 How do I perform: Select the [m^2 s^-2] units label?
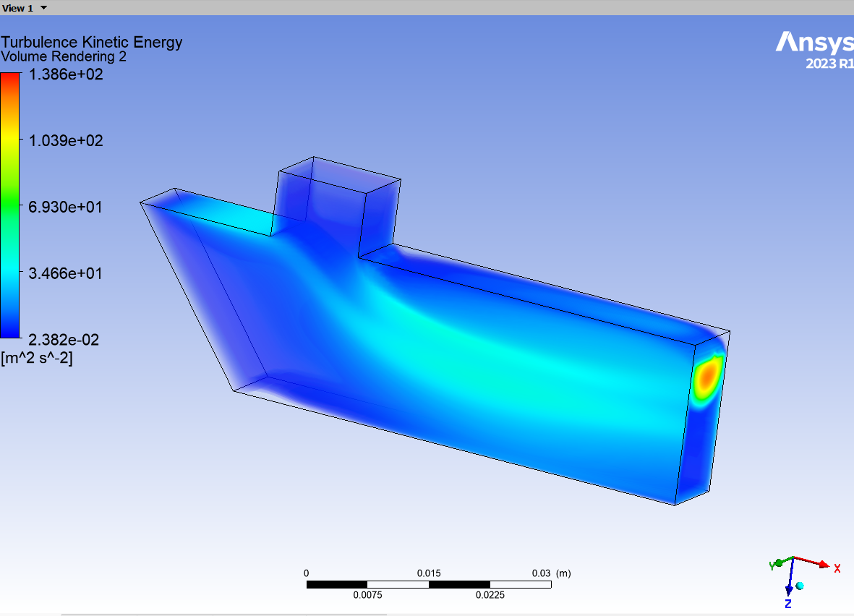[x=37, y=357]
